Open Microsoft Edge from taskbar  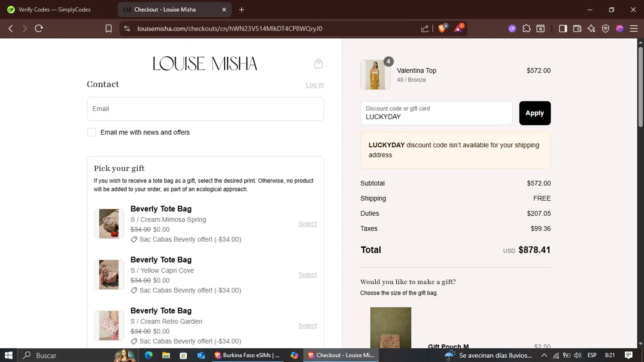tap(149, 355)
